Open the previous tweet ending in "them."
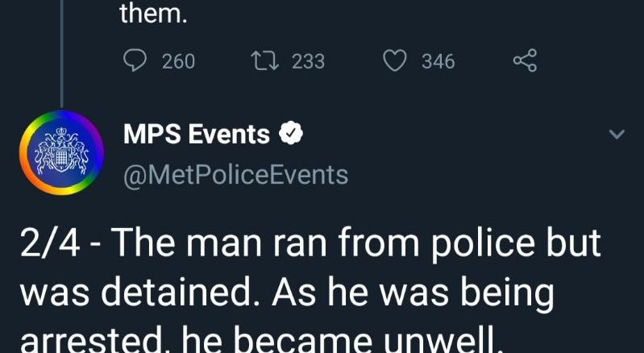Image resolution: width=644 pixels, height=353 pixels. coord(154,15)
